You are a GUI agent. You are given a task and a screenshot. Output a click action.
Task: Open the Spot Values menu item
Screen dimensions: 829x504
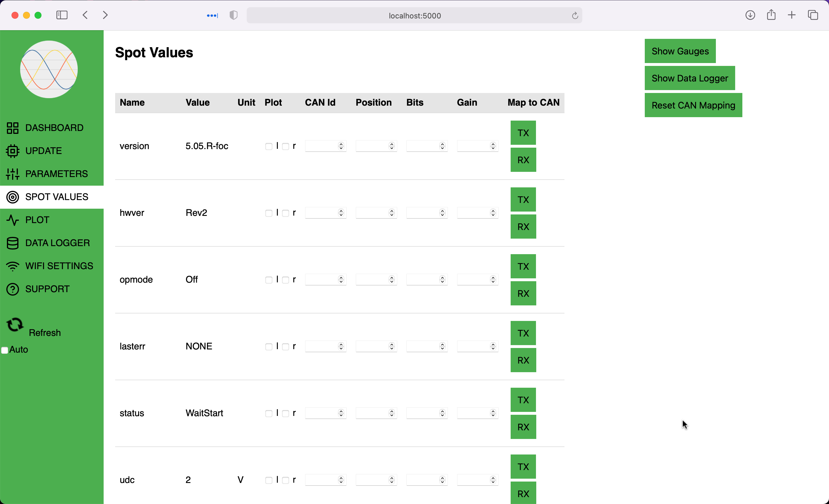56,197
